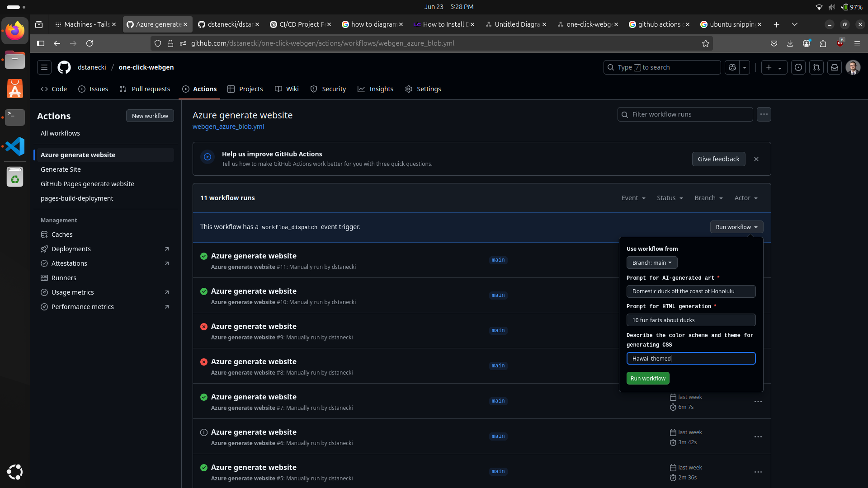Open Files app from dock
Screen dimensions: 868x488
tap(15, 60)
